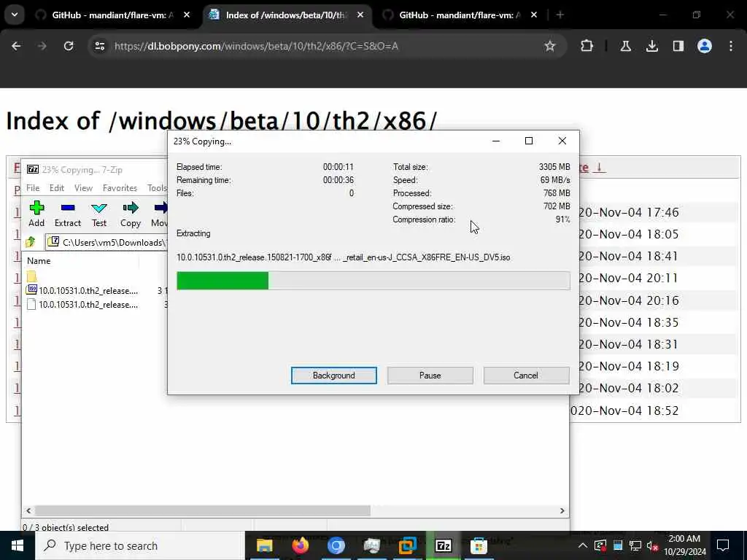747x560 pixels.
Task: Click the 7-Zip taskbar icon
Action: click(x=443, y=545)
